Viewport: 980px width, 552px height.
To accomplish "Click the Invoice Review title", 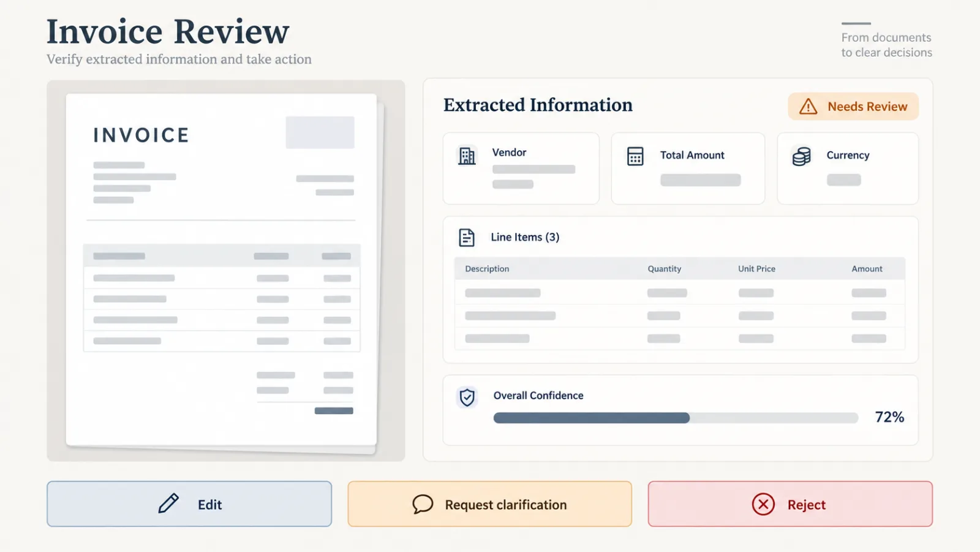I will [168, 32].
